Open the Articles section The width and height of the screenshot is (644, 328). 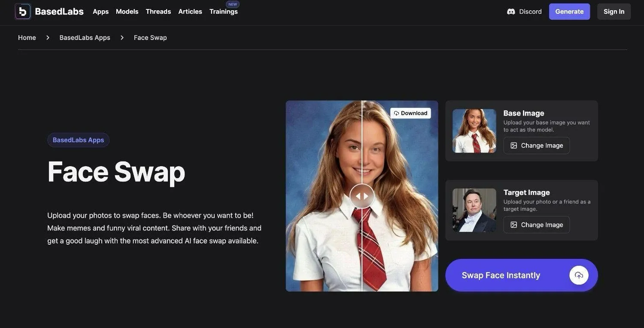pos(190,12)
